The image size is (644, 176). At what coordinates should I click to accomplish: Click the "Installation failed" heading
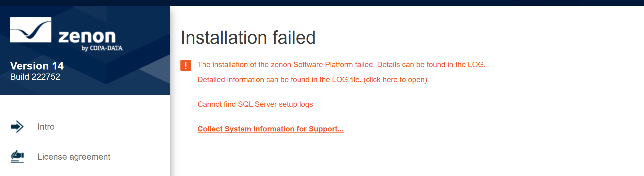pyautogui.click(x=248, y=38)
